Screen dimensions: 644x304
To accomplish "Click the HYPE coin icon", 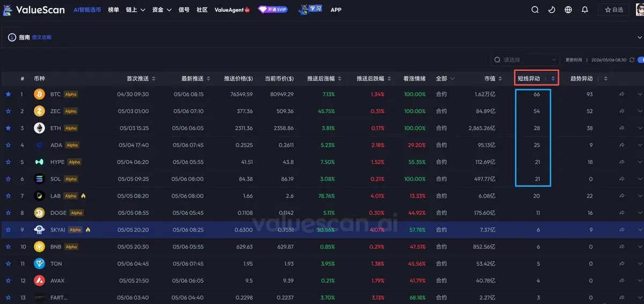I will click(39, 162).
